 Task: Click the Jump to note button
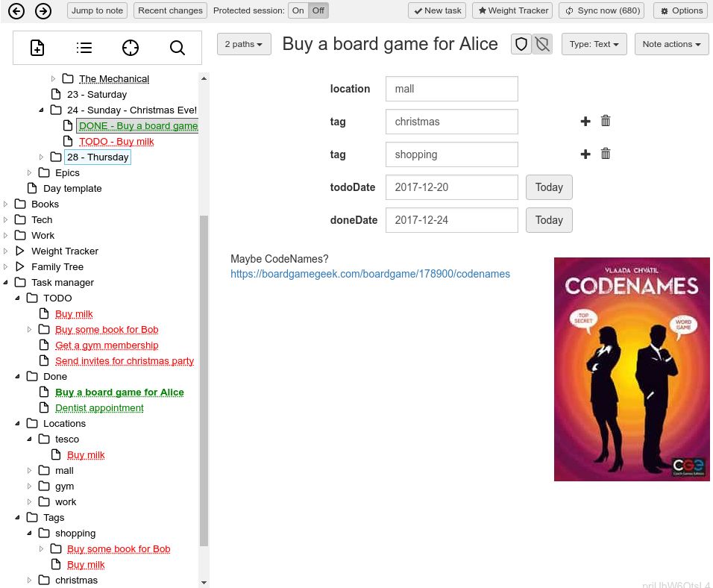click(x=97, y=10)
